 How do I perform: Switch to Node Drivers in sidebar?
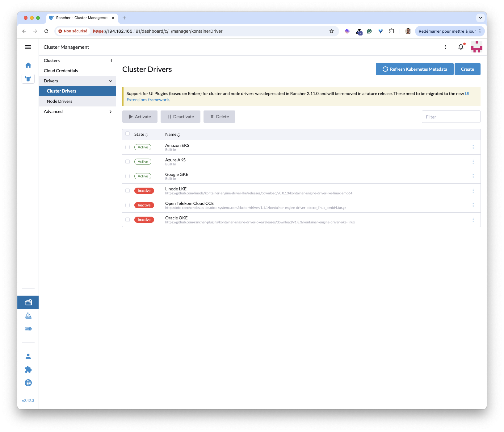pos(60,101)
